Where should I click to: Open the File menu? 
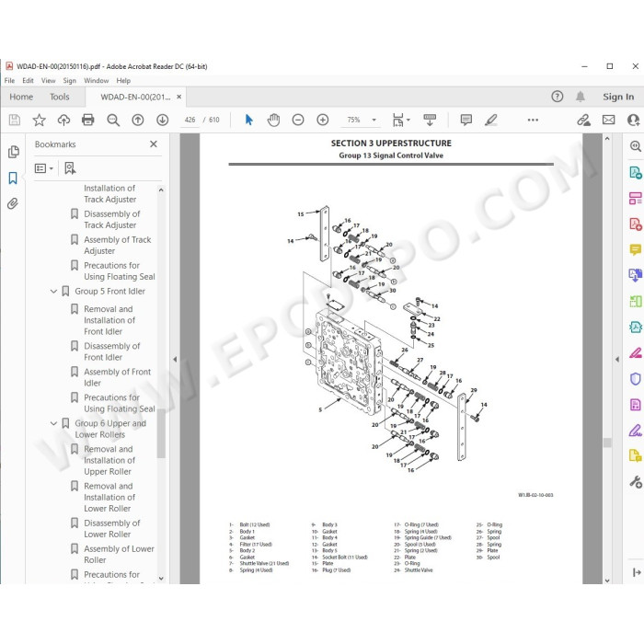point(9,81)
